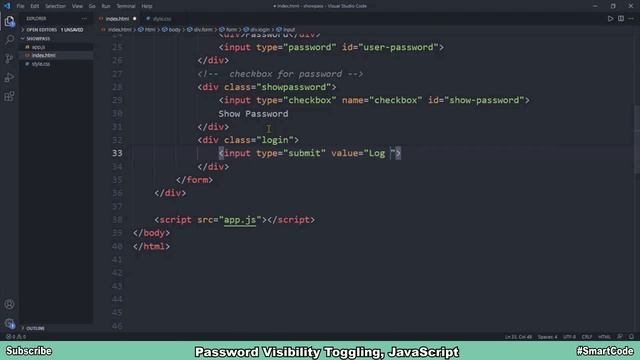Viewport: 640px width, 360px height.
Task: Open the Accounts icon in activity bar
Action: pos(9,304)
